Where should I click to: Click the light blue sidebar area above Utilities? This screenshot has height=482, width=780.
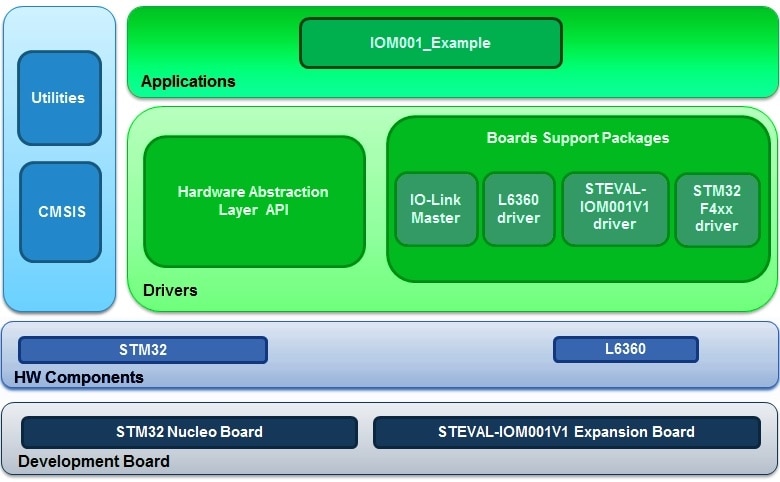point(59,28)
